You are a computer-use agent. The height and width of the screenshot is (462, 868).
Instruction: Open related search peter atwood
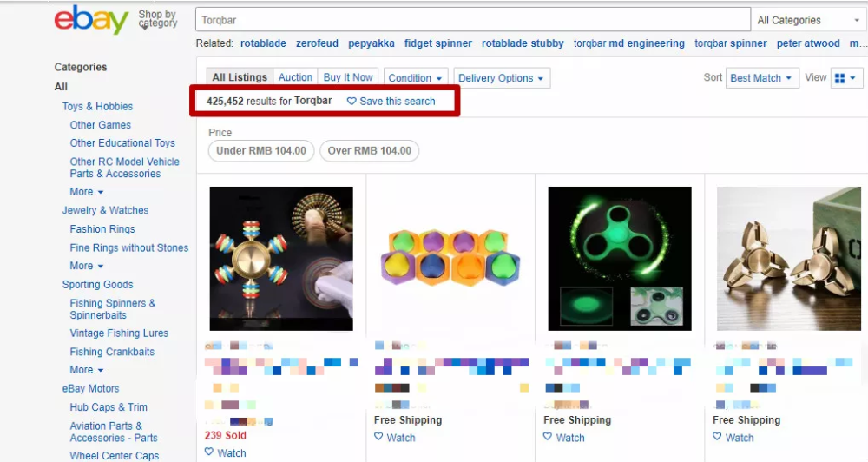(x=808, y=43)
